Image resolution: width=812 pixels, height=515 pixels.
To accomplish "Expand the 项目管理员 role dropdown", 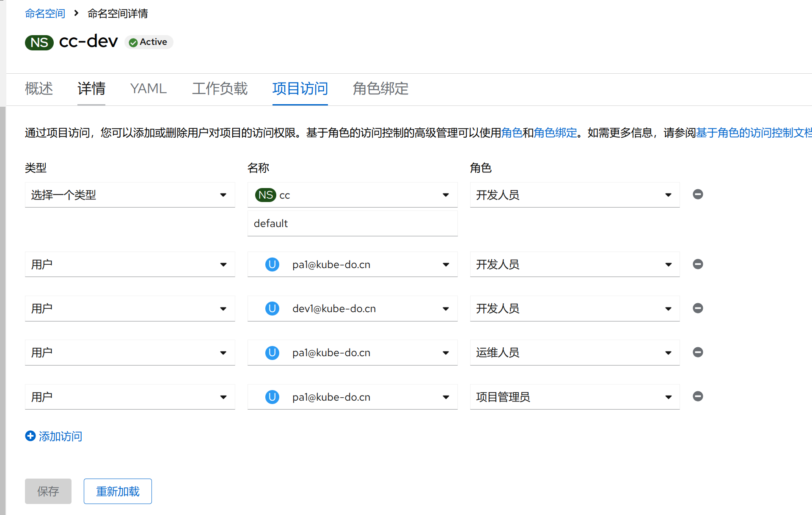I will point(574,397).
